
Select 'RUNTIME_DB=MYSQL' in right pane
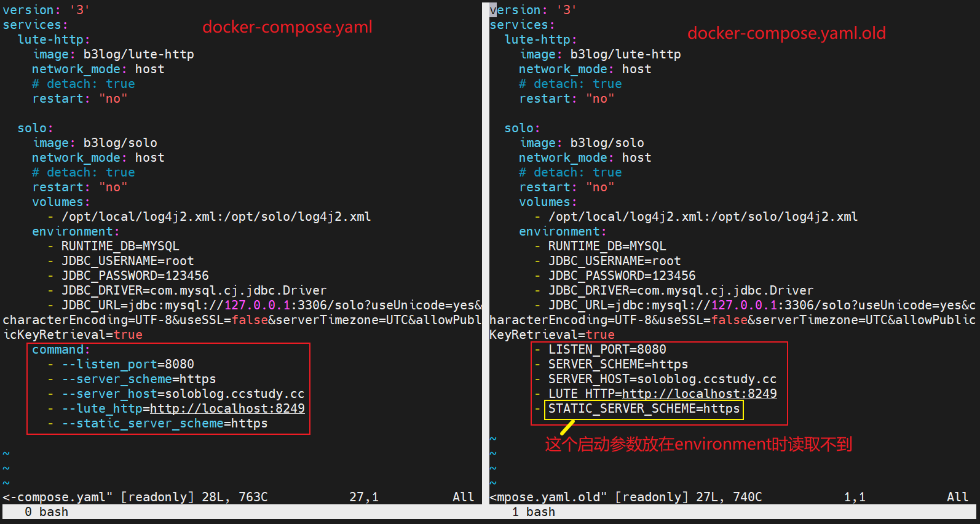(x=607, y=246)
